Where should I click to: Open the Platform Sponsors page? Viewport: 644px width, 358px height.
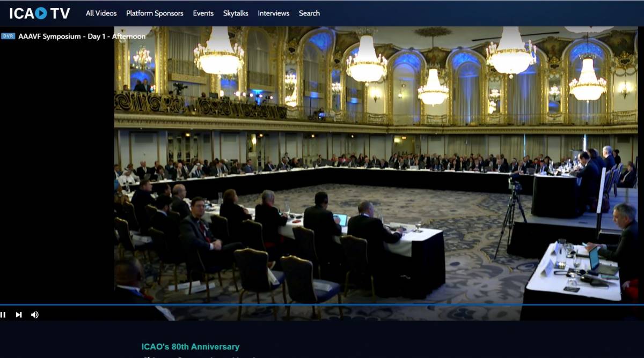(x=155, y=13)
